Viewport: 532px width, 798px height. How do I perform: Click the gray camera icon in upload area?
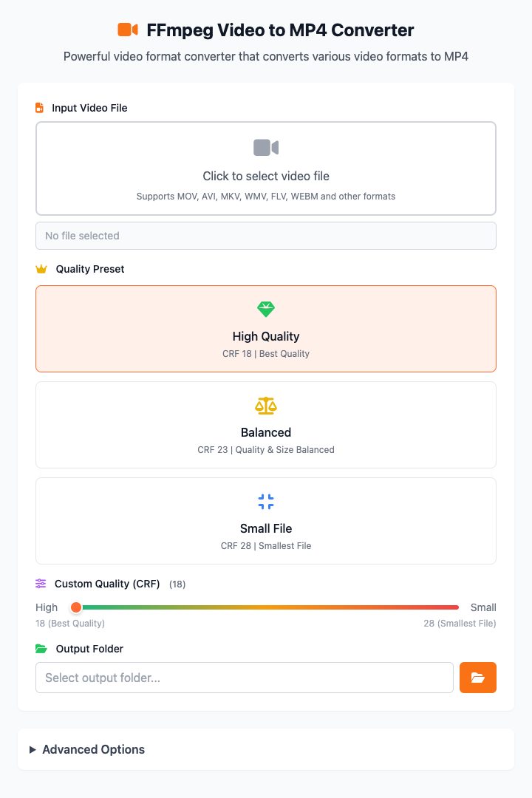pyautogui.click(x=266, y=148)
